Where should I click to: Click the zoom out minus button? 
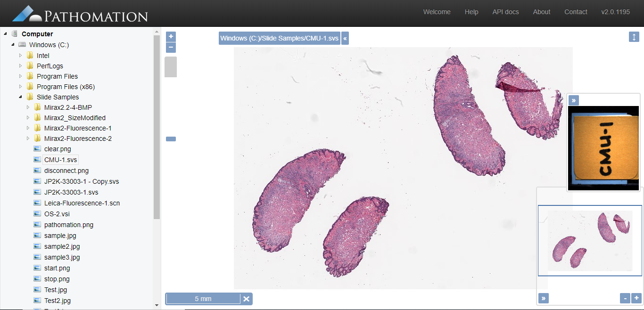click(171, 48)
